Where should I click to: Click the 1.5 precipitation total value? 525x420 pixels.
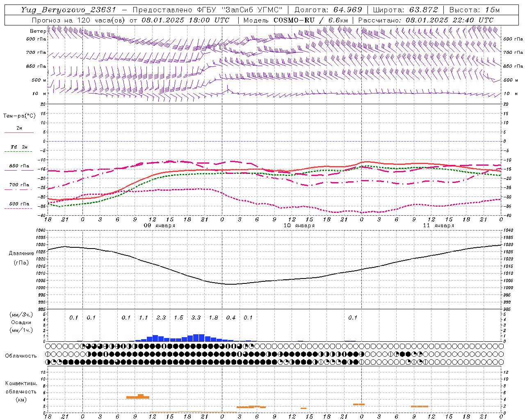[x=178, y=317]
